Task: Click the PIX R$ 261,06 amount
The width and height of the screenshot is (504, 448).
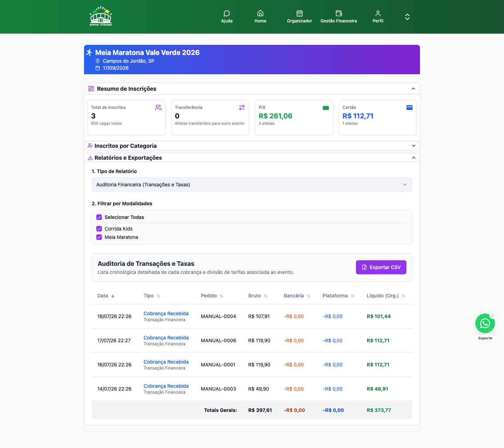Action: click(275, 116)
